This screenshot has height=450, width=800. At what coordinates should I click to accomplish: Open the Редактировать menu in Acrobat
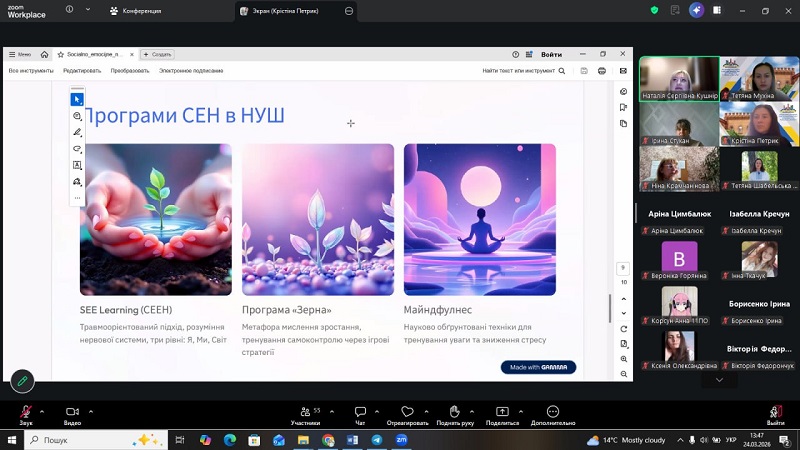pos(82,71)
